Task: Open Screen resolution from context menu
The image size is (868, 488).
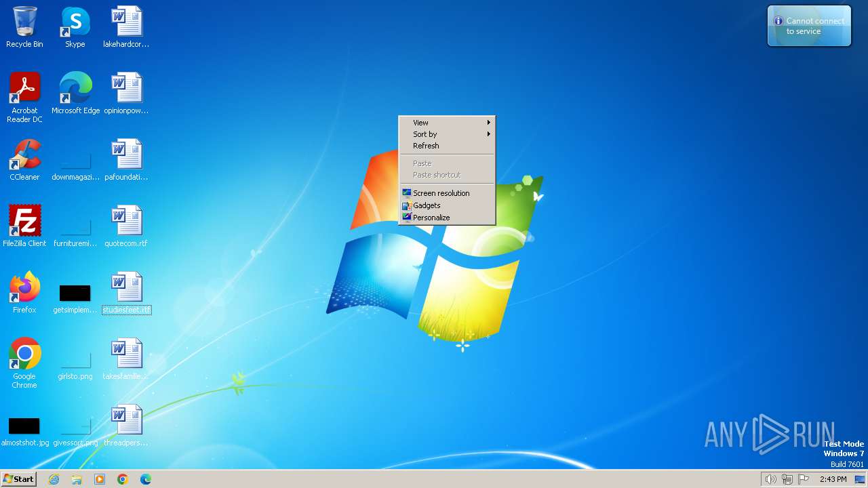Action: coord(447,193)
